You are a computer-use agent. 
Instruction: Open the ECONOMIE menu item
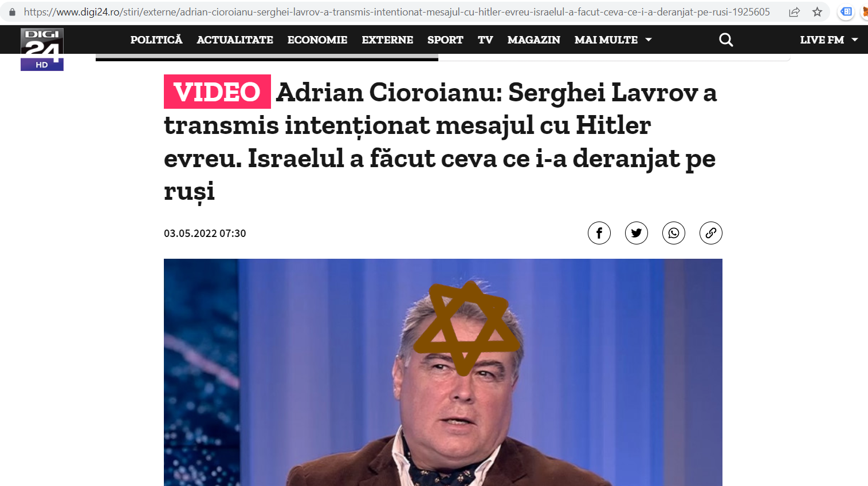pos(317,39)
